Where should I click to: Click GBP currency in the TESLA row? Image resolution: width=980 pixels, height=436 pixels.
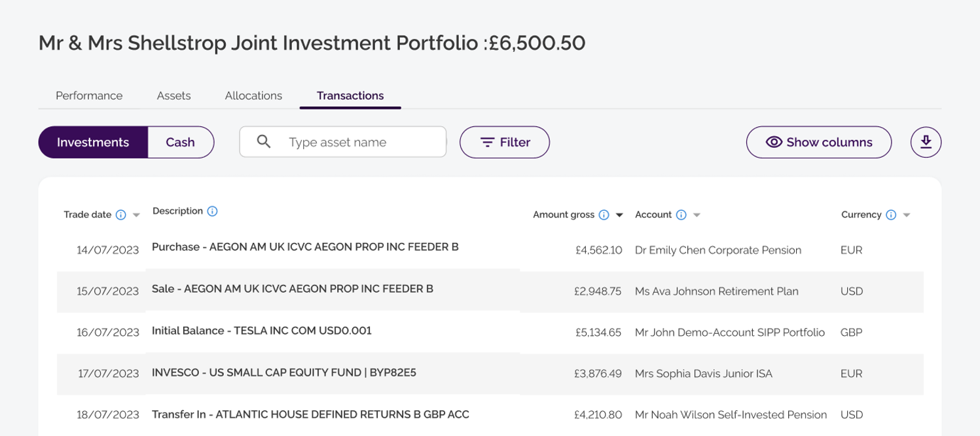(x=851, y=333)
